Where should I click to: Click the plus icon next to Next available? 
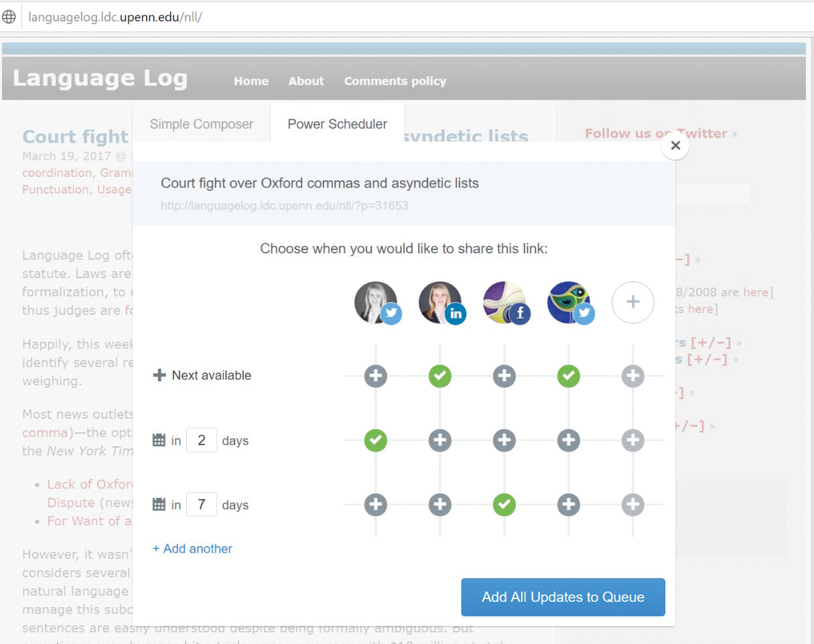tap(159, 375)
